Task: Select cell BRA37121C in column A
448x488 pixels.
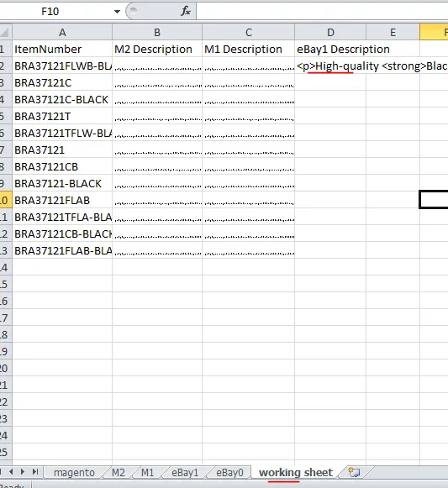Action: click(62, 82)
